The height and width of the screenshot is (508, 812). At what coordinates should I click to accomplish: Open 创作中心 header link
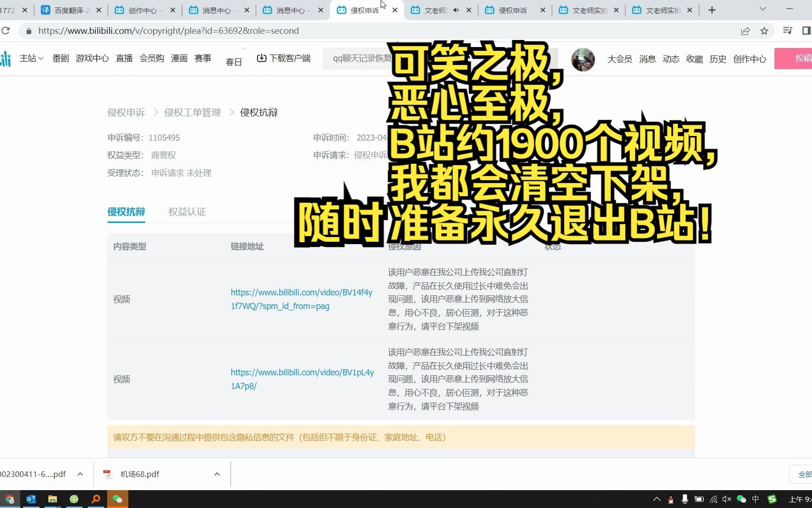750,59
